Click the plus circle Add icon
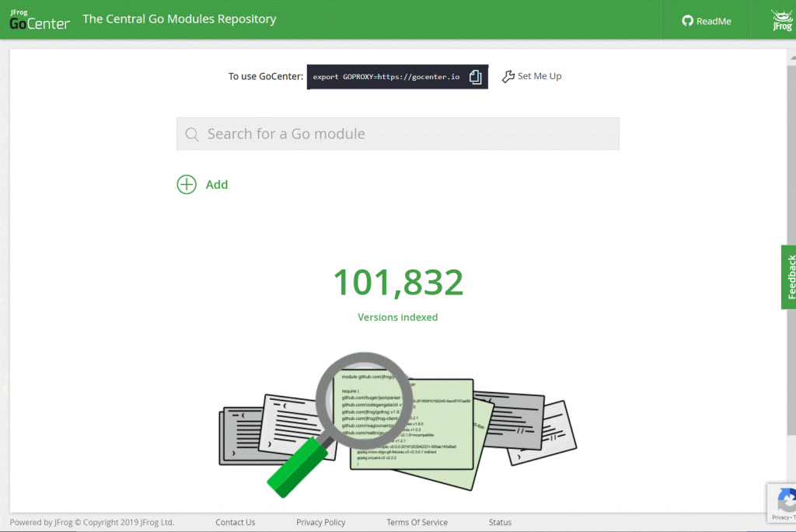The image size is (796, 532). (x=187, y=185)
